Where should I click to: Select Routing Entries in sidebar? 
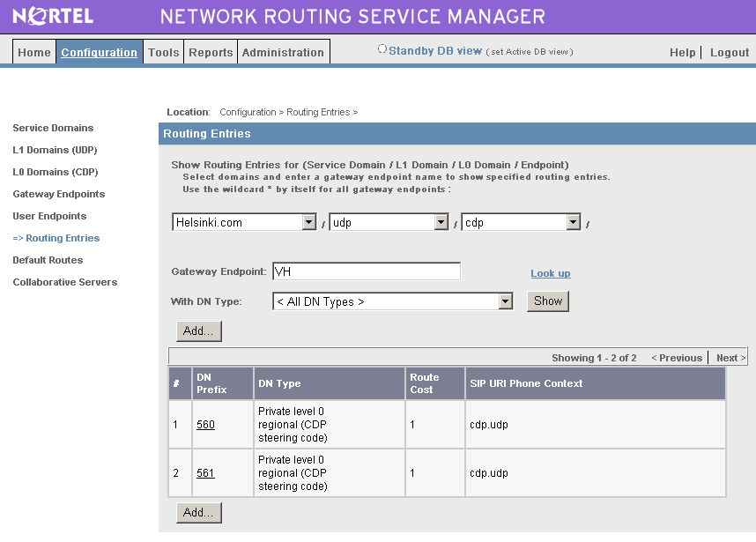pos(56,238)
